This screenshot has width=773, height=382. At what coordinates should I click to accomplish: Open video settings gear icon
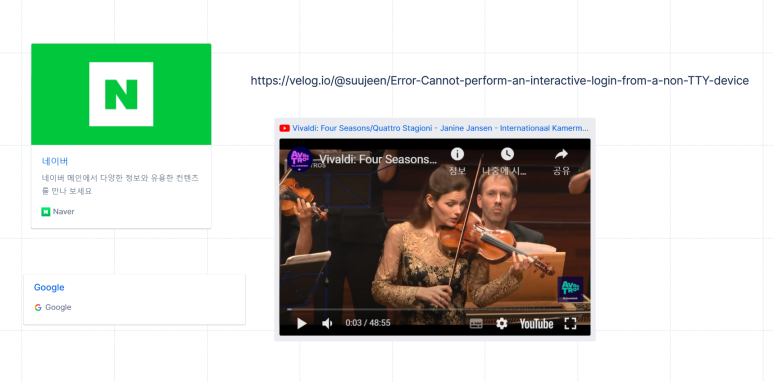pyautogui.click(x=501, y=323)
